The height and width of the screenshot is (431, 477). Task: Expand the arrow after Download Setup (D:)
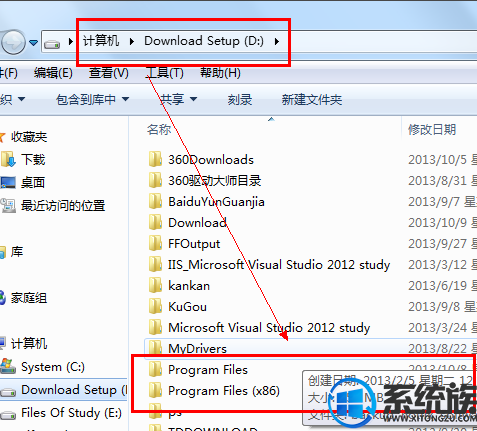[x=277, y=42]
